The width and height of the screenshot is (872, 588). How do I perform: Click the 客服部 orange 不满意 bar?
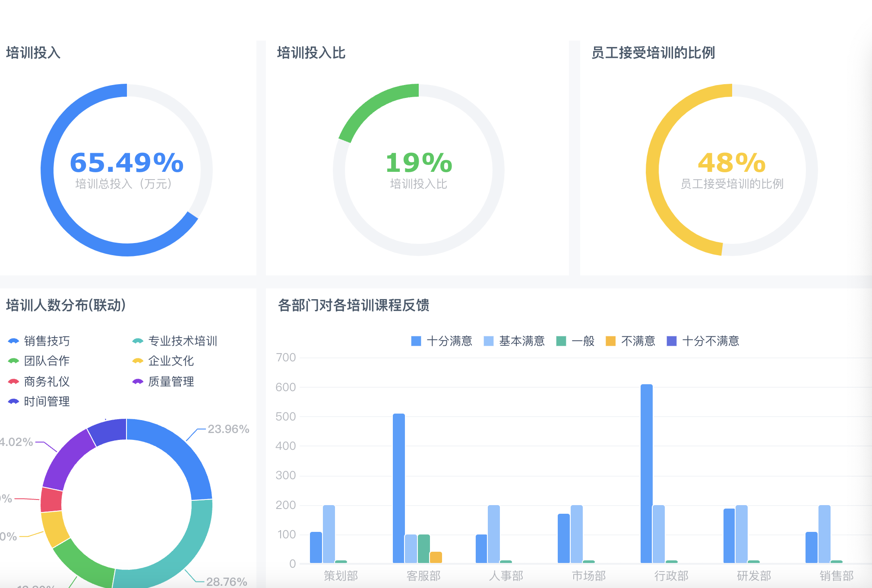tap(436, 557)
